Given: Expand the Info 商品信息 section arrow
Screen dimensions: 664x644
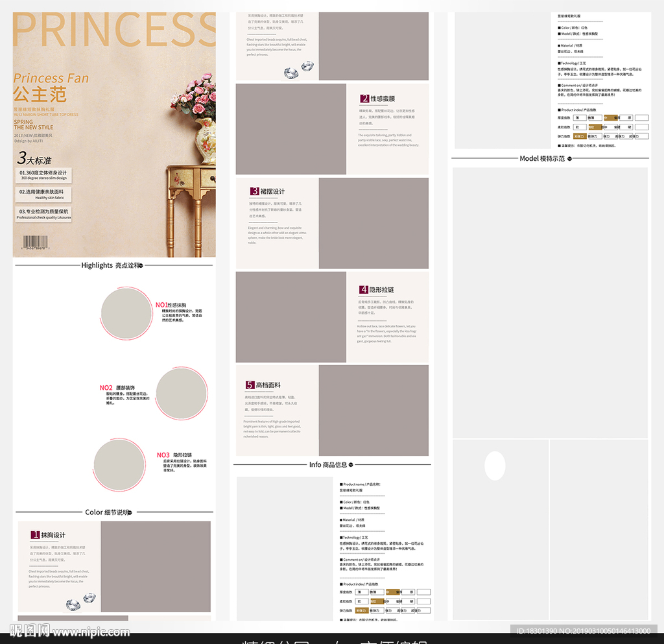Looking at the screenshot, I should pyautogui.click(x=351, y=464).
